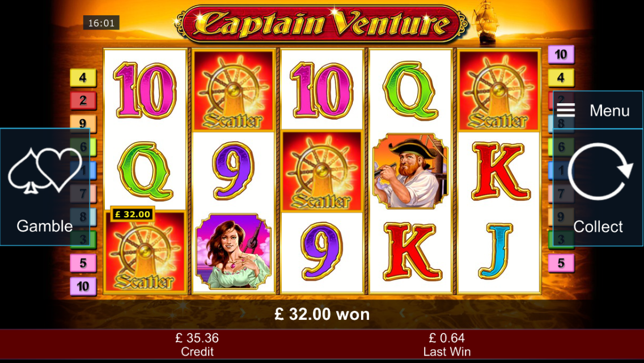Viewport: 644px width, 363px height.
Task: Select left payline 10 purple marker
Action: (x=83, y=286)
